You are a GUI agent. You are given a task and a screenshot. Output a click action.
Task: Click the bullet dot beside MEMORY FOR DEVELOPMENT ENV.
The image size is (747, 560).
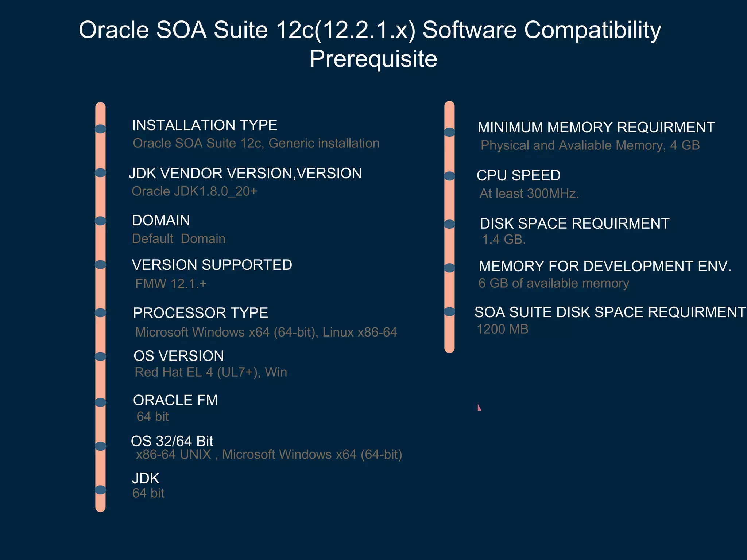point(450,268)
